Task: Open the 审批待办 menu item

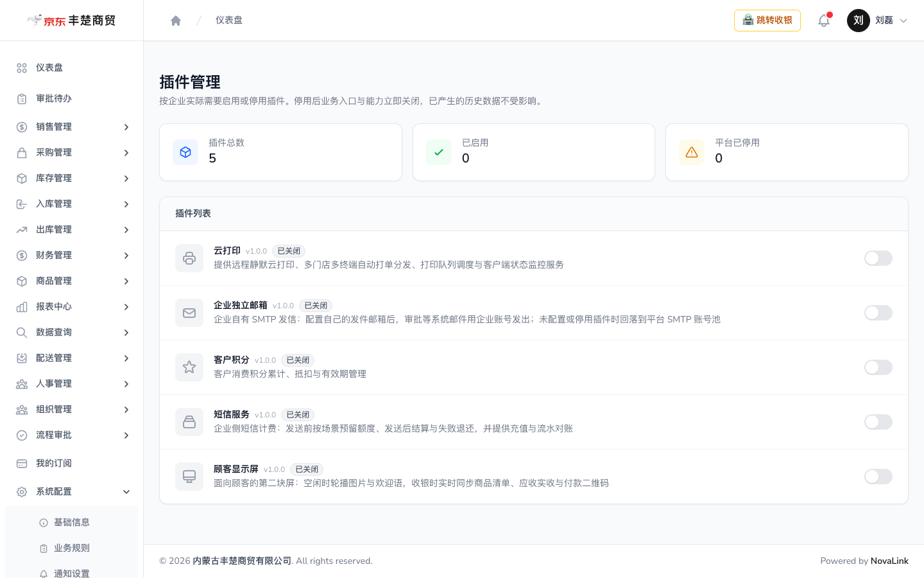Action: tap(71, 99)
